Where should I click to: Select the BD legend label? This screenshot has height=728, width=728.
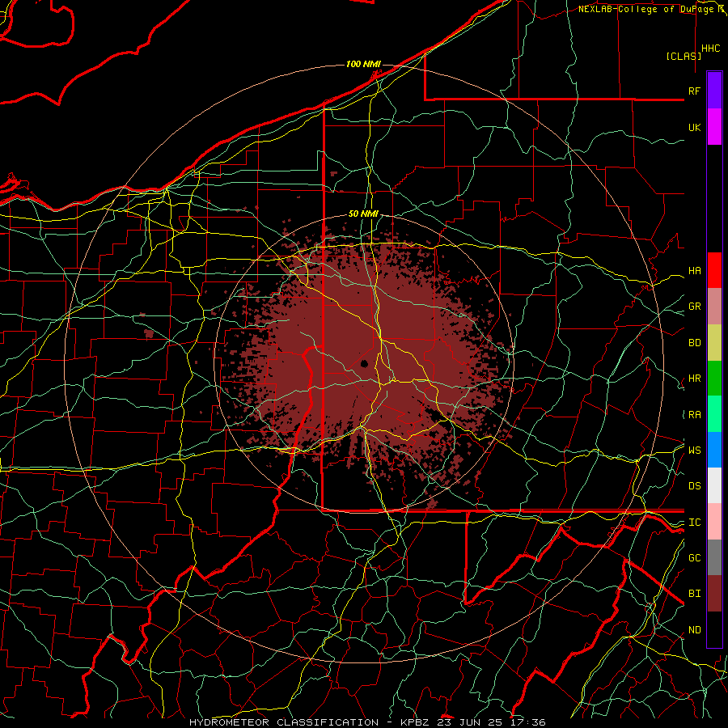coord(694,343)
